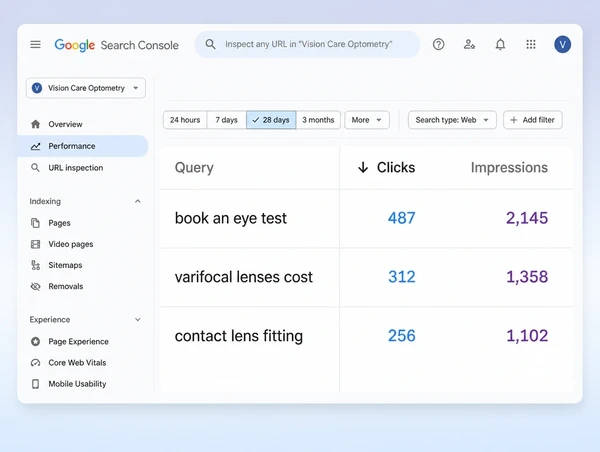Click the plus icon on Add filter

[514, 120]
